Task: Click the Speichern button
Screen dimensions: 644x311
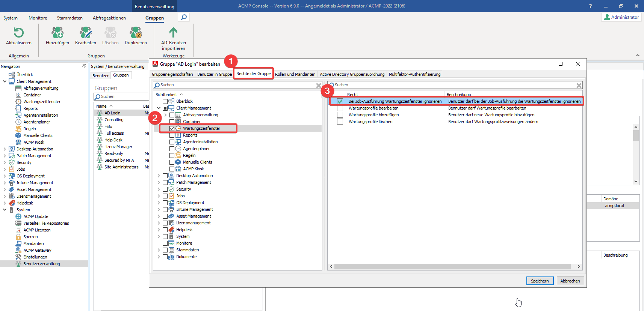Action: 540,281
